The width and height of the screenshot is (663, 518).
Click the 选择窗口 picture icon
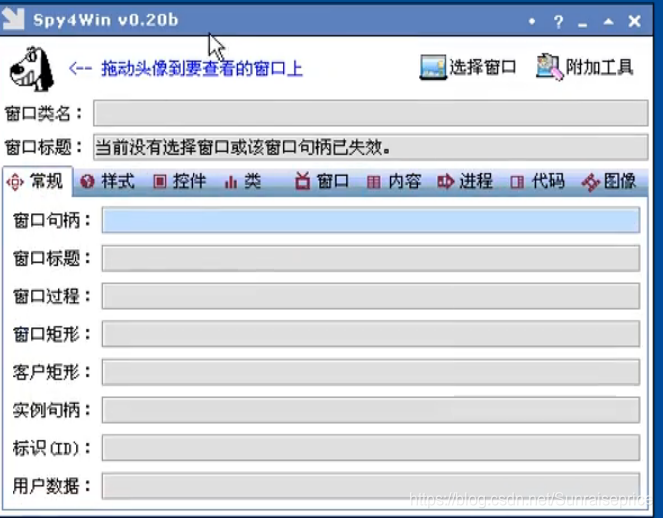click(433, 67)
